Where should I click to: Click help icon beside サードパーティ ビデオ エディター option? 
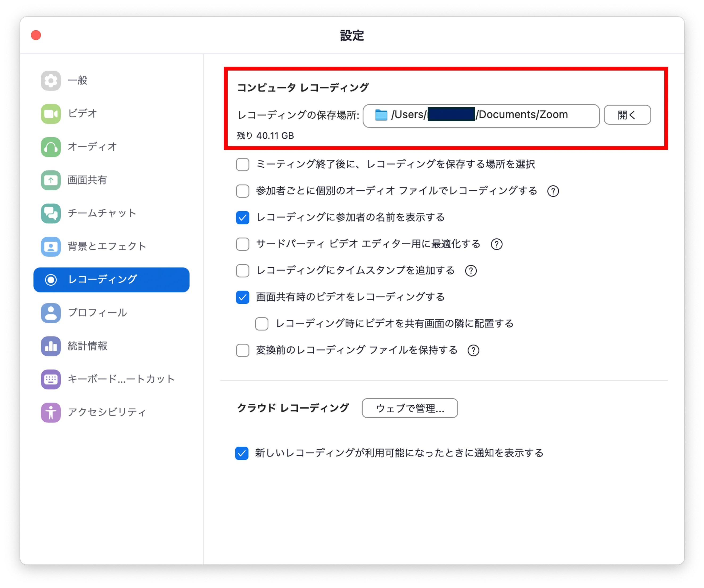click(496, 244)
